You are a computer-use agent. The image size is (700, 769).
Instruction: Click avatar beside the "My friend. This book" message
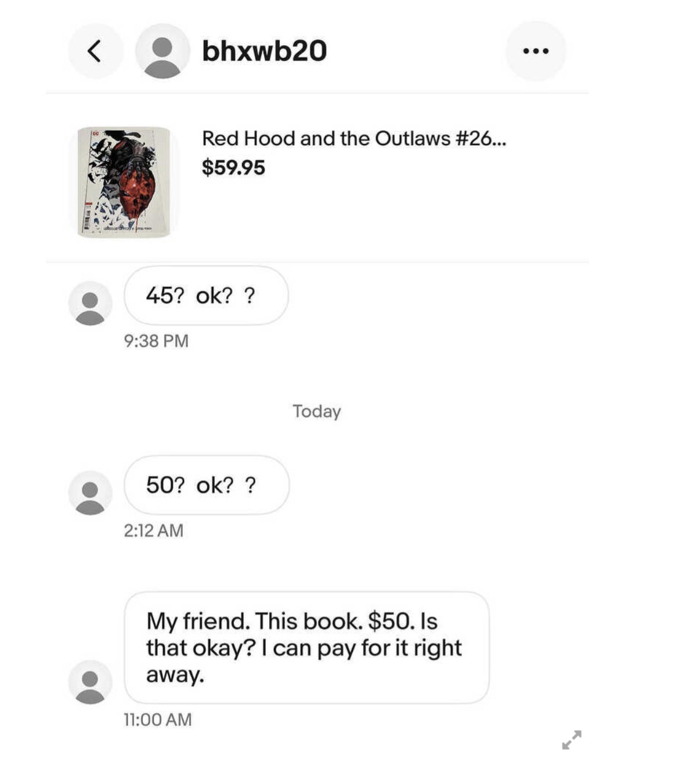click(x=90, y=682)
